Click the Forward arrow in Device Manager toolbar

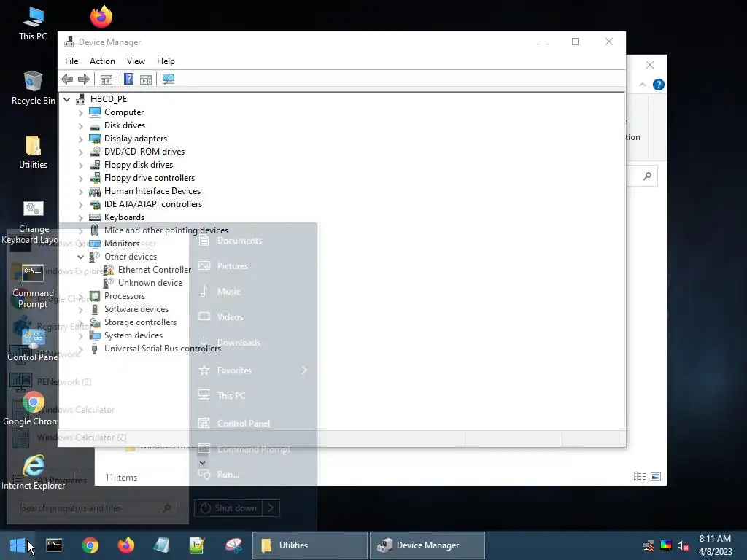coord(84,79)
